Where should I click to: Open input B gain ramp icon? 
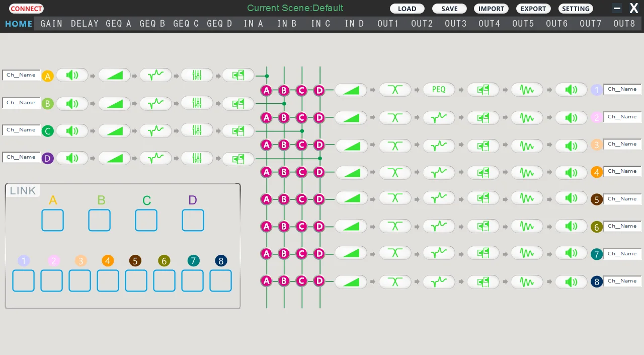coord(114,103)
